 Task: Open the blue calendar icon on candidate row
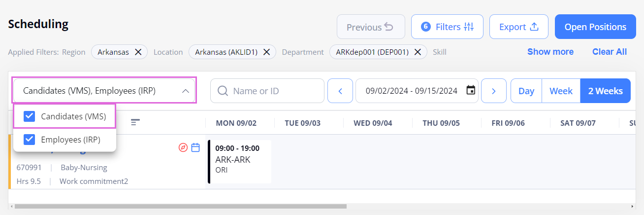pyautogui.click(x=195, y=147)
